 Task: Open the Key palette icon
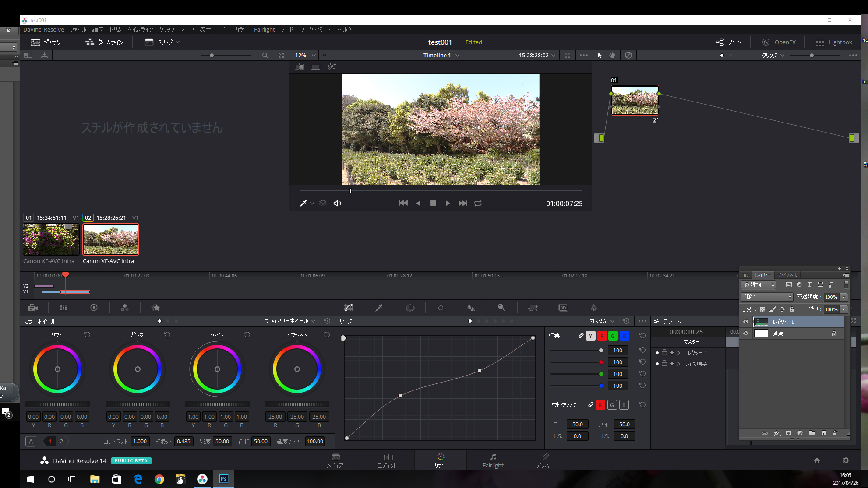(502, 308)
